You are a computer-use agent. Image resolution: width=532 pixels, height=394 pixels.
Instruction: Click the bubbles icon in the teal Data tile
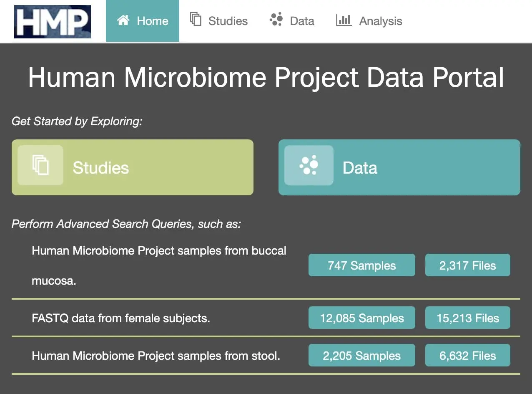coord(309,165)
